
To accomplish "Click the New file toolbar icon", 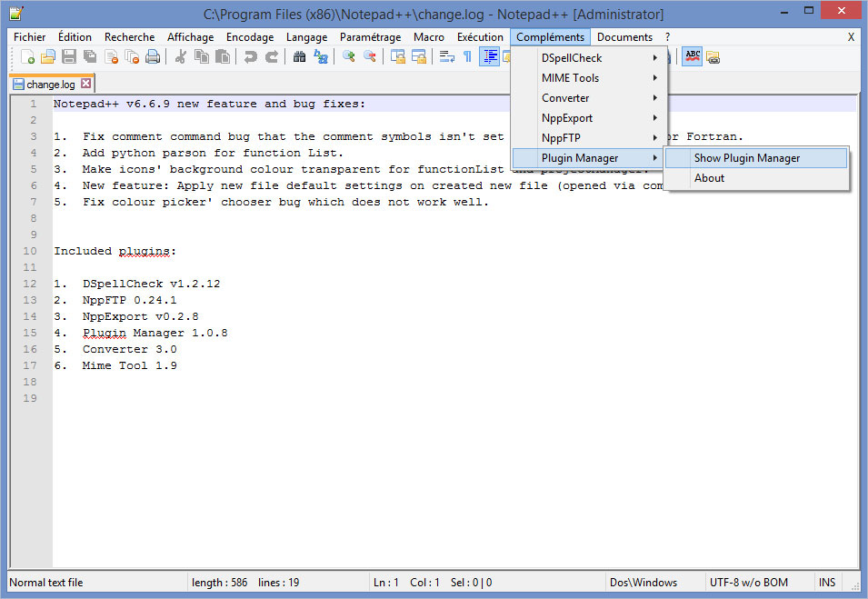I will point(27,57).
